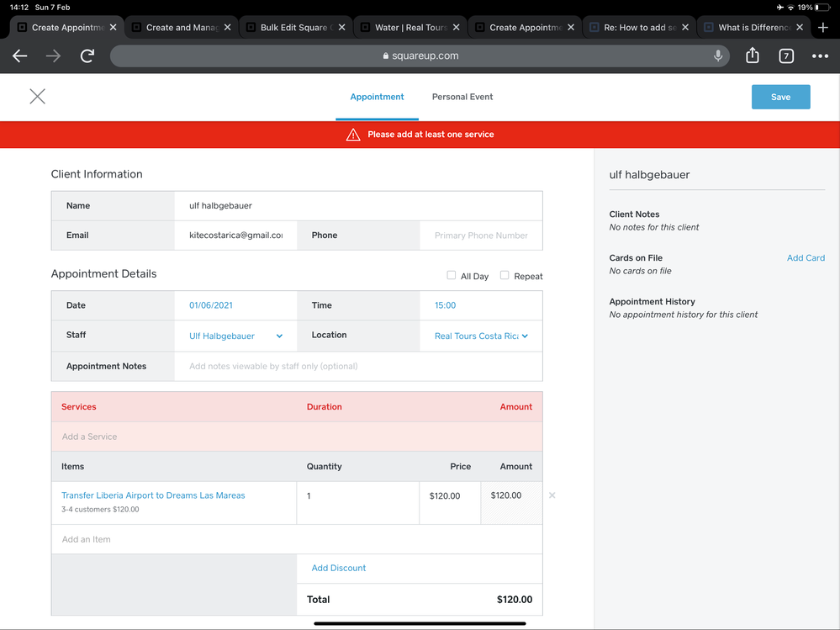Click the Add a Service field
Screen dimensions: 840x630
(x=296, y=437)
